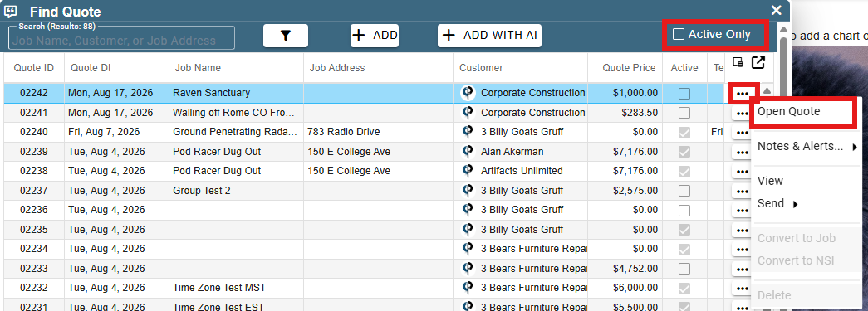Screen dimensions: 868x311
Task: Click the column chooser icon above the grid
Action: pos(738,62)
